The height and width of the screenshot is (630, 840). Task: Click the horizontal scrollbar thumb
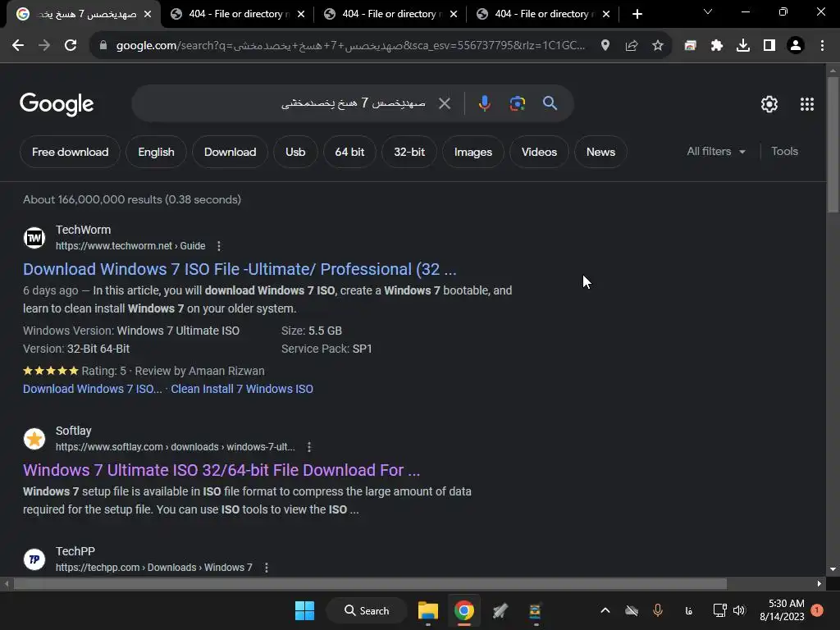(x=370, y=583)
